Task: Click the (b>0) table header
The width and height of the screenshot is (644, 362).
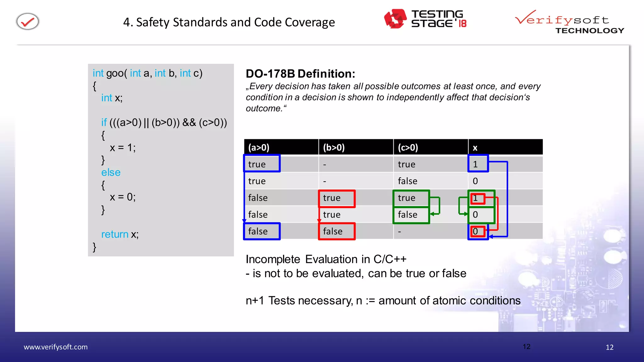Action: pyautogui.click(x=334, y=147)
